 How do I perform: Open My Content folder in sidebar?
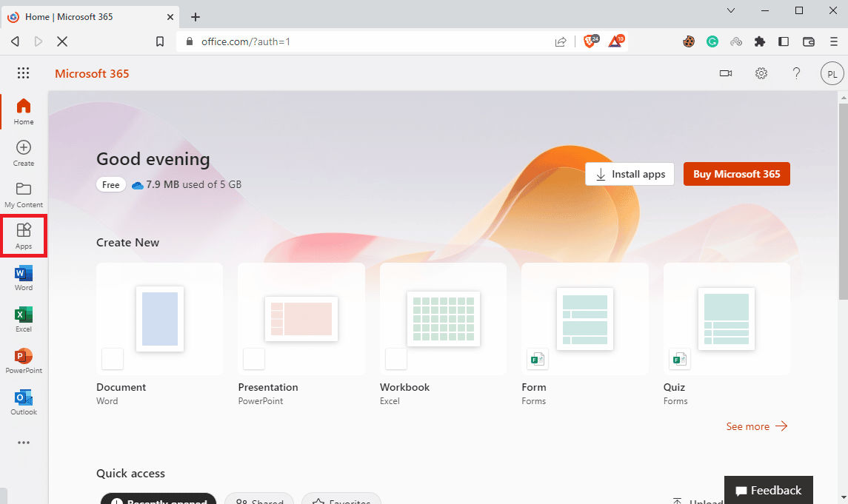24,195
